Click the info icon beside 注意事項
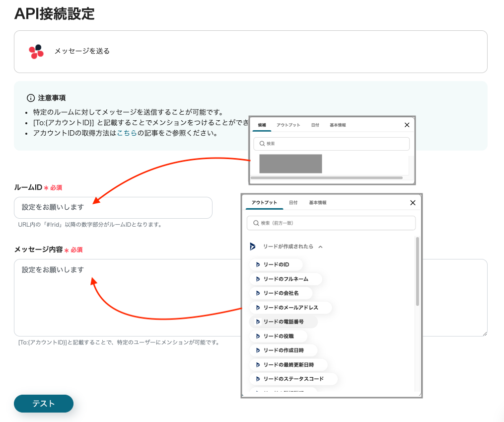 point(31,98)
